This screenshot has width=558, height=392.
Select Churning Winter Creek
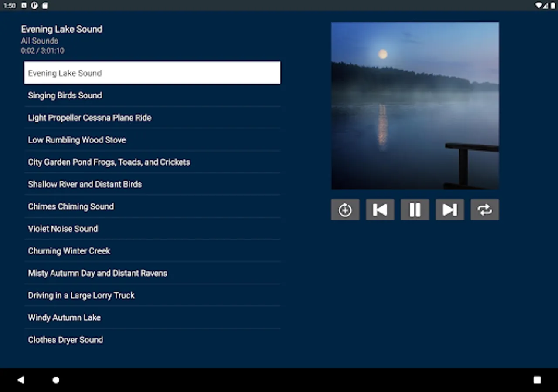click(69, 251)
